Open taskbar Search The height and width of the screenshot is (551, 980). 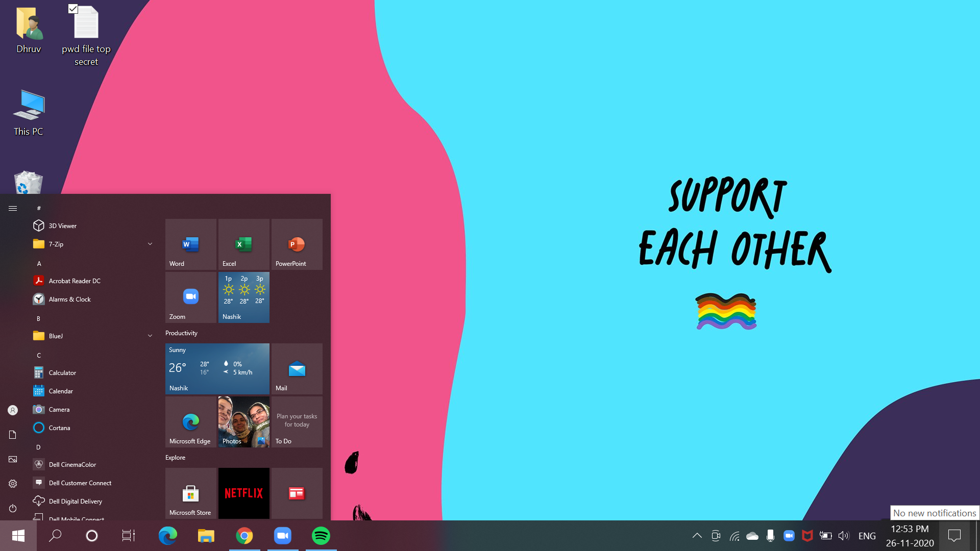pos(55,536)
